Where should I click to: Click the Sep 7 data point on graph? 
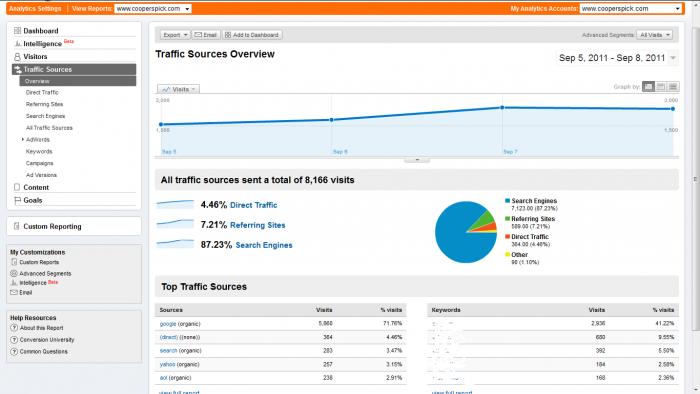(502, 108)
